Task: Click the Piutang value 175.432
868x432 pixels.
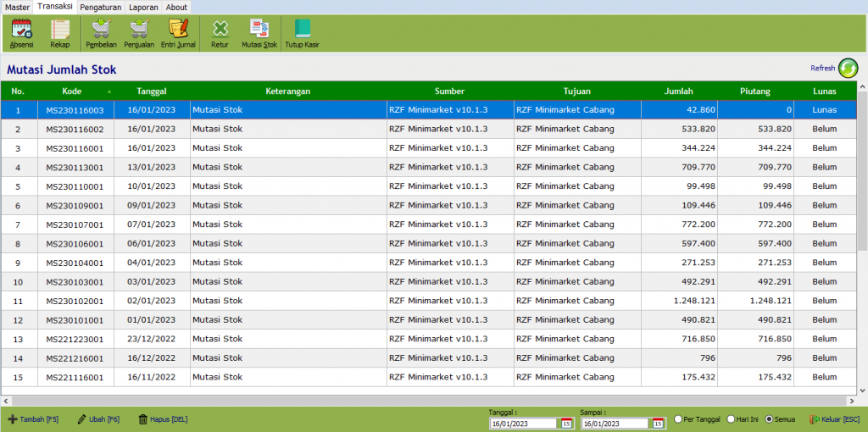Action: pyautogui.click(x=775, y=377)
